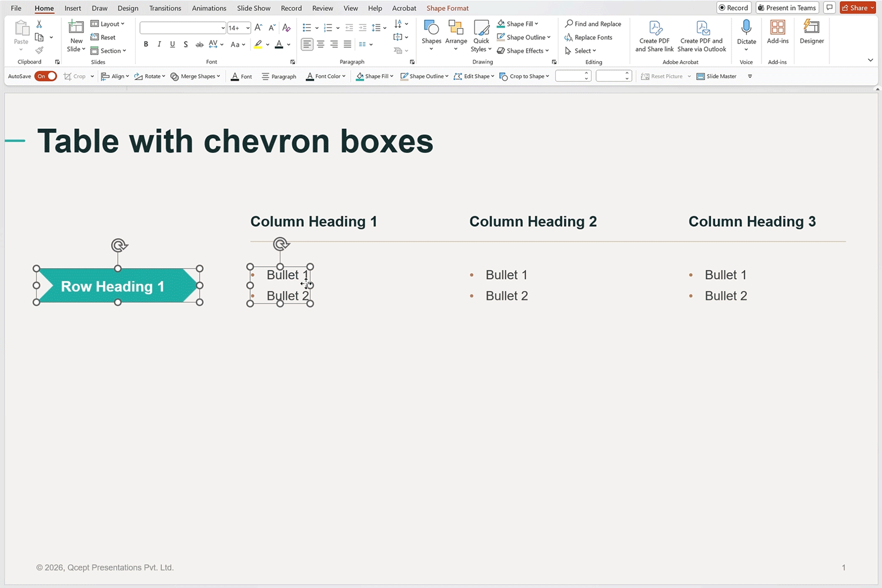Open ribbon Shape Fill dropdown in Drawing group
This screenshot has height=588, width=882.
point(517,24)
